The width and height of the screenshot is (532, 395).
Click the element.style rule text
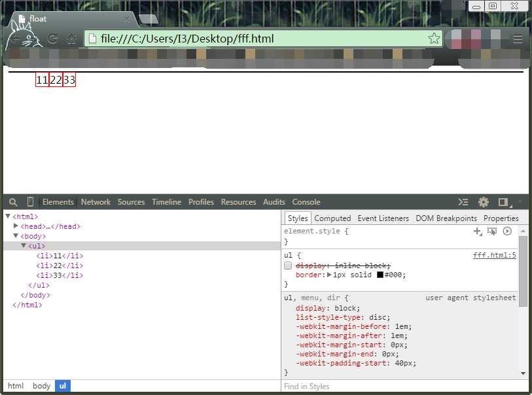click(x=316, y=232)
